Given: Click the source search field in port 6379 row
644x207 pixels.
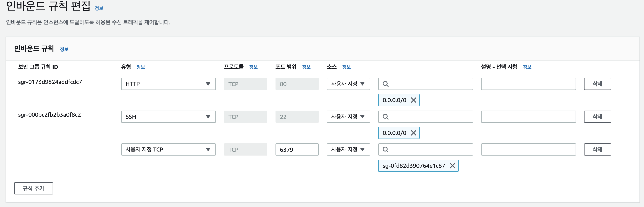Looking at the screenshot, I should click(x=426, y=149).
